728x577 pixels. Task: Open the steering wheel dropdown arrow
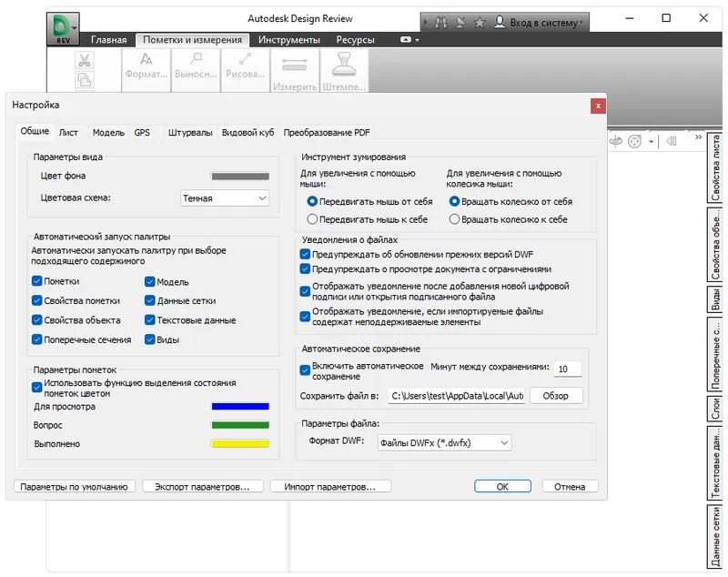pos(651,142)
